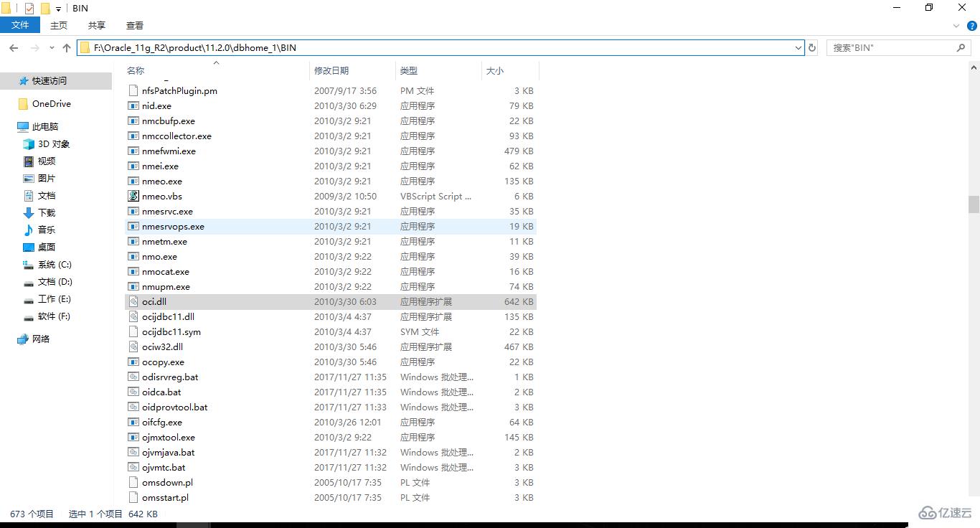Click the address bar path field
This screenshot has height=528, width=980.
440,47
